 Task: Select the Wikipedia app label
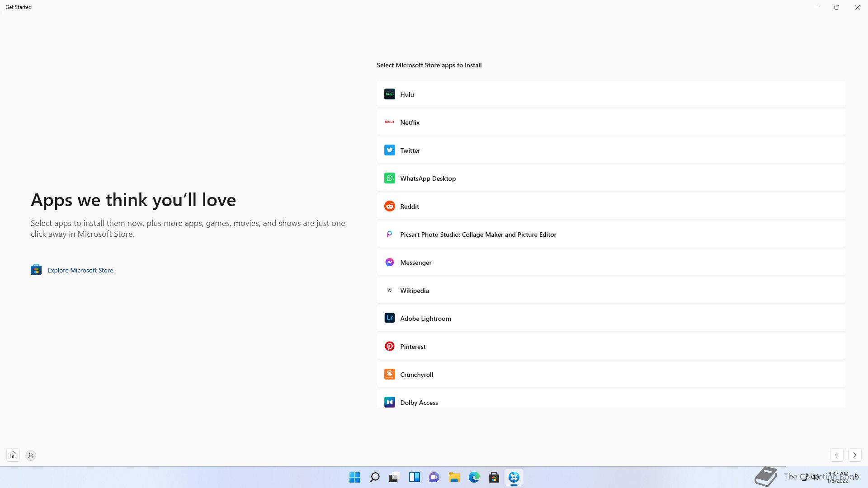tap(415, 291)
